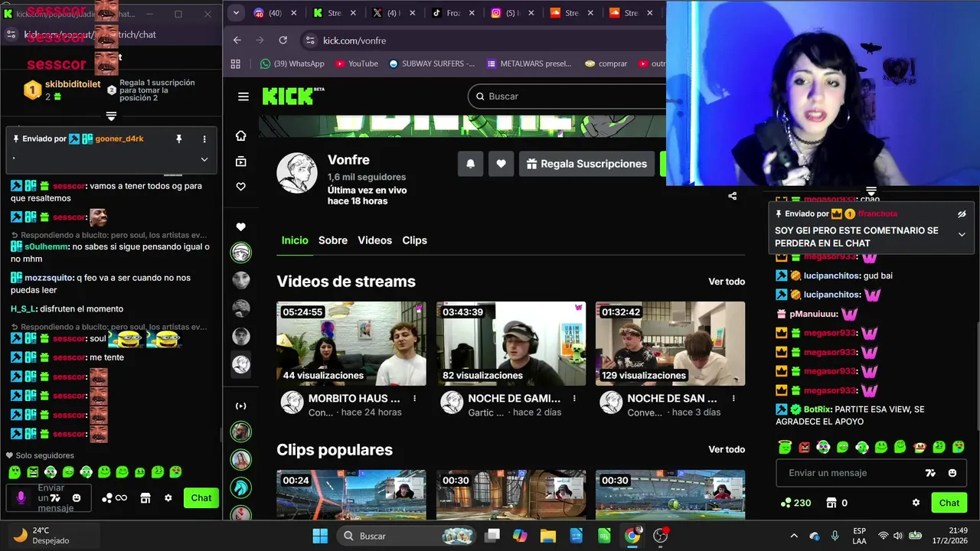Switch to the Videos tab
The height and width of the screenshot is (551, 980).
click(x=375, y=240)
